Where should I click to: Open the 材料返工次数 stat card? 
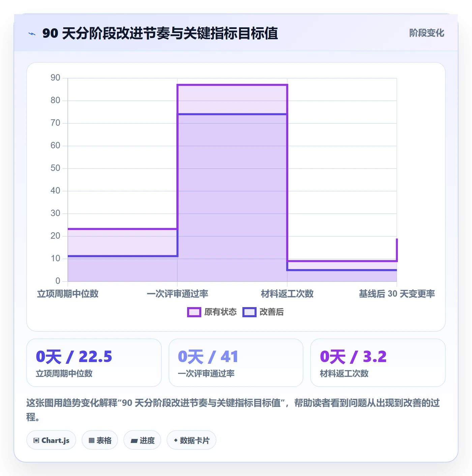[x=378, y=363]
